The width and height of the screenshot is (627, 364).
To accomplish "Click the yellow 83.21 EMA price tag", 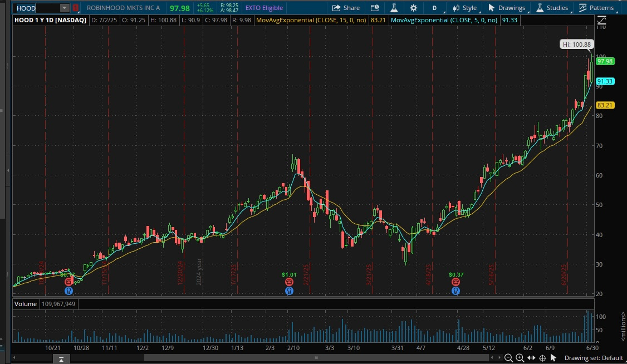I will (605, 106).
